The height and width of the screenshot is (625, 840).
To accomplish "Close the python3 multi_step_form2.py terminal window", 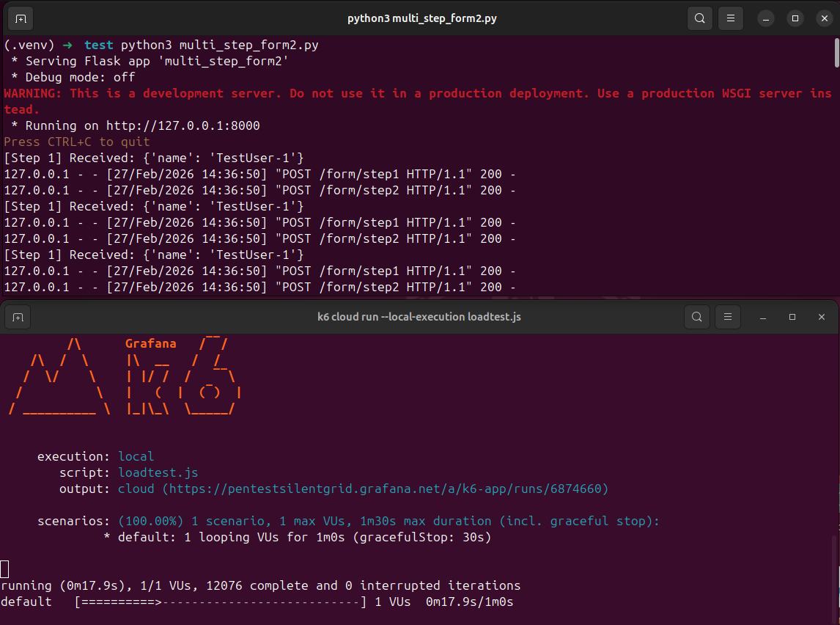I will coord(825,19).
